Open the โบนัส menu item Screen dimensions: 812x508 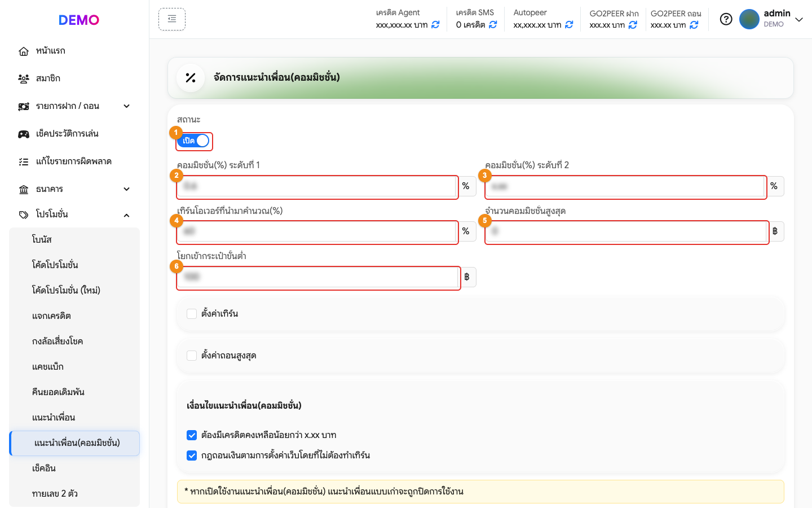[74, 239]
